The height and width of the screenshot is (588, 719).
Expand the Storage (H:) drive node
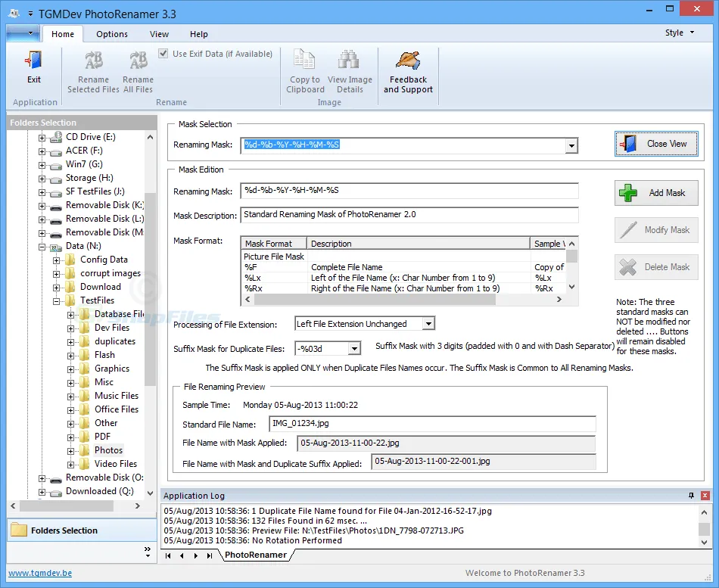(x=42, y=179)
